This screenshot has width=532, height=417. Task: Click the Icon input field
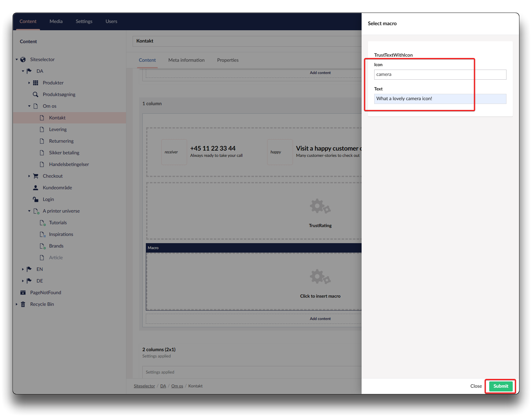[x=440, y=75]
